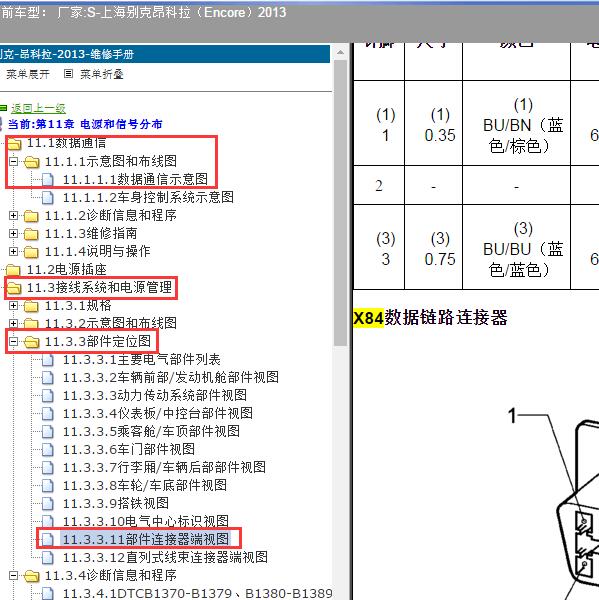599x600 pixels.
Task: Expand the 11.3.2示意图和布线图 folder toggle
Action: coord(13,323)
